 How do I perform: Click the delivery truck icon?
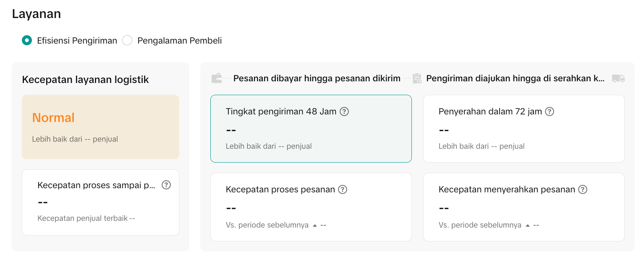618,78
